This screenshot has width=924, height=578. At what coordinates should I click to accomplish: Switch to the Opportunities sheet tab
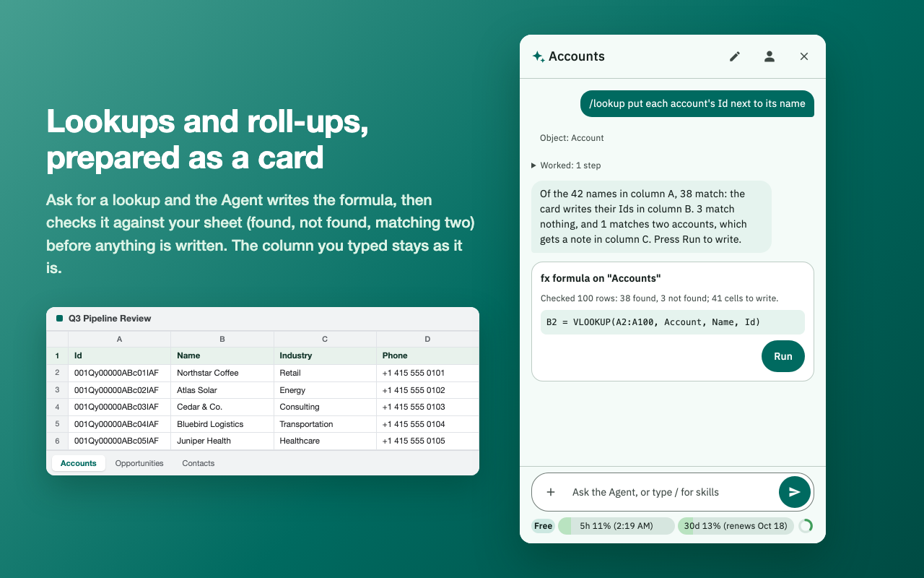[139, 463]
